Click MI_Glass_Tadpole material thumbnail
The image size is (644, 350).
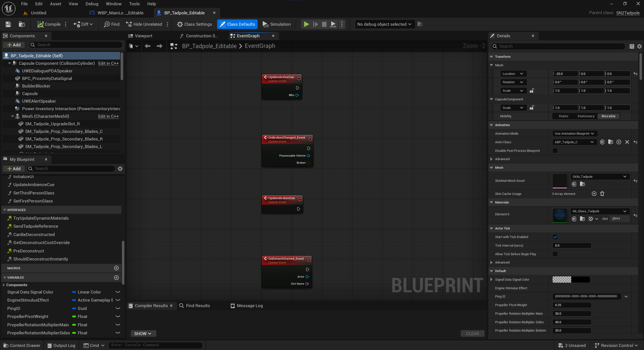(560, 215)
